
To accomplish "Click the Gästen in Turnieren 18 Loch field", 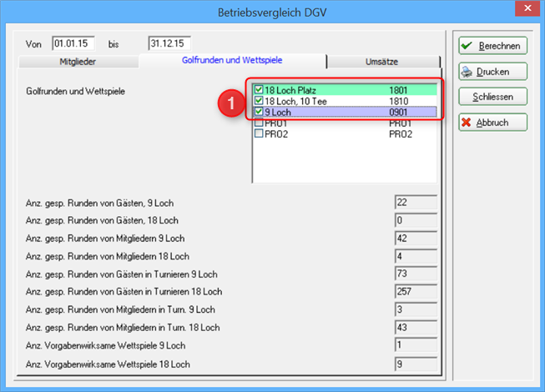I will coord(416,291).
